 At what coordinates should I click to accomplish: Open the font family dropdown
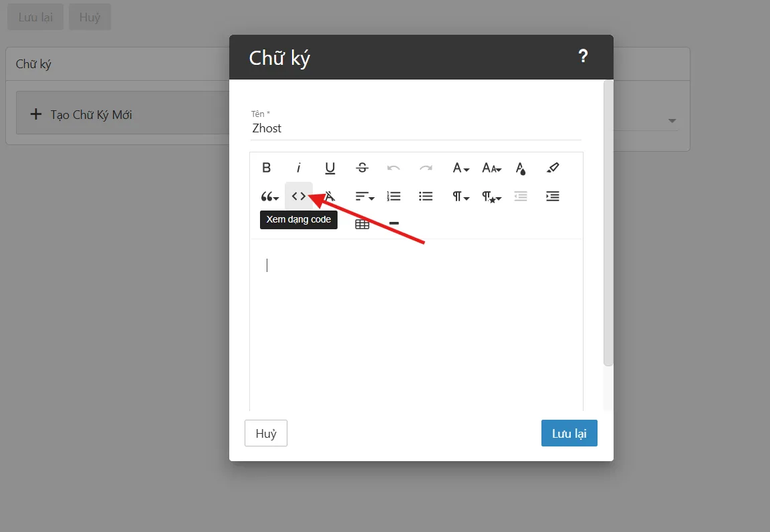[461, 168]
